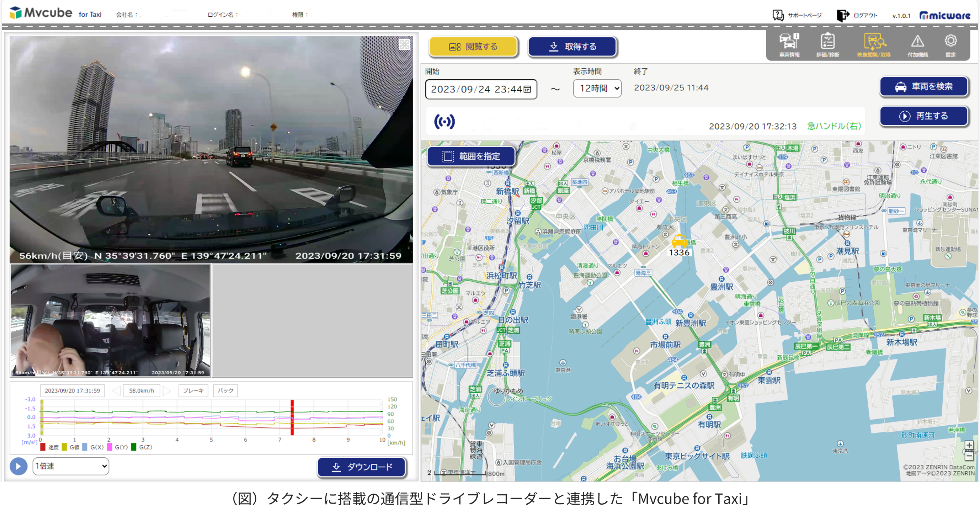Switch to the 閲覧する tab
This screenshot has width=980, height=516.
[473, 47]
